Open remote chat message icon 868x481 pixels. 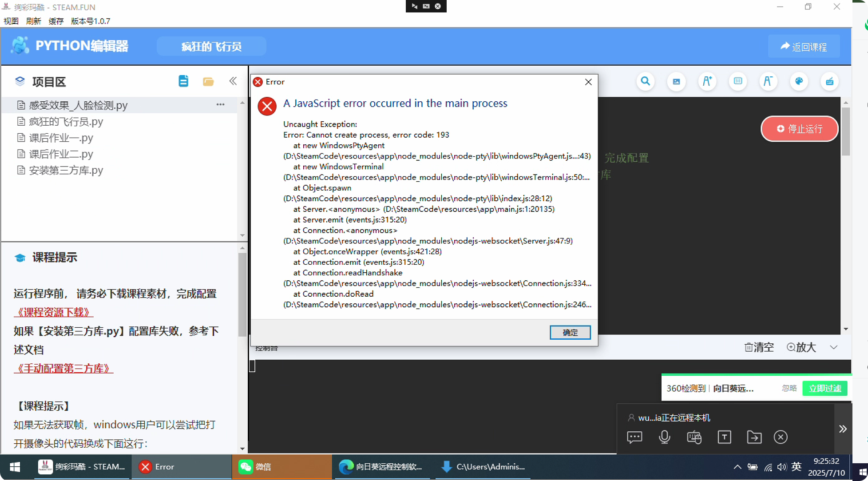click(634, 437)
